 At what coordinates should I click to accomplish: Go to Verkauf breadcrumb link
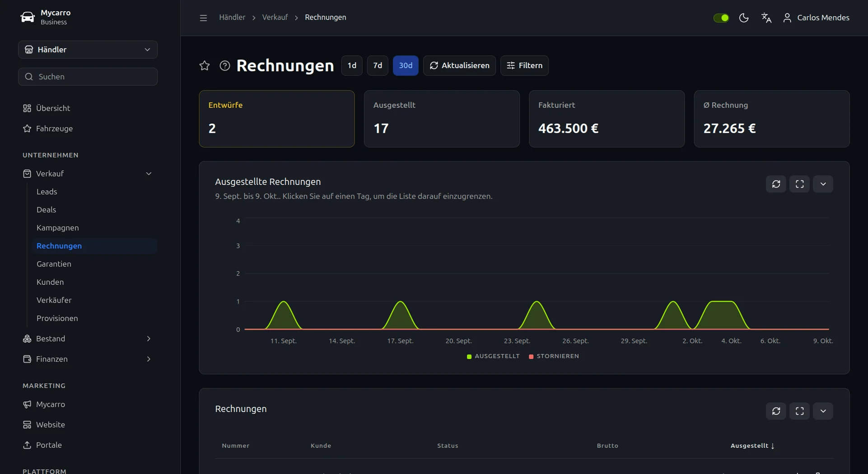click(x=275, y=17)
